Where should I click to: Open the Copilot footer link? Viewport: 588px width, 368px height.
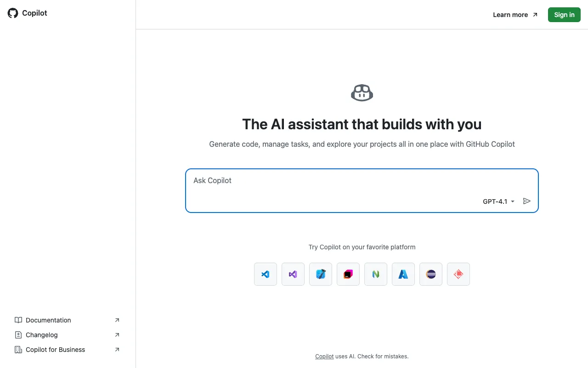[324, 356]
